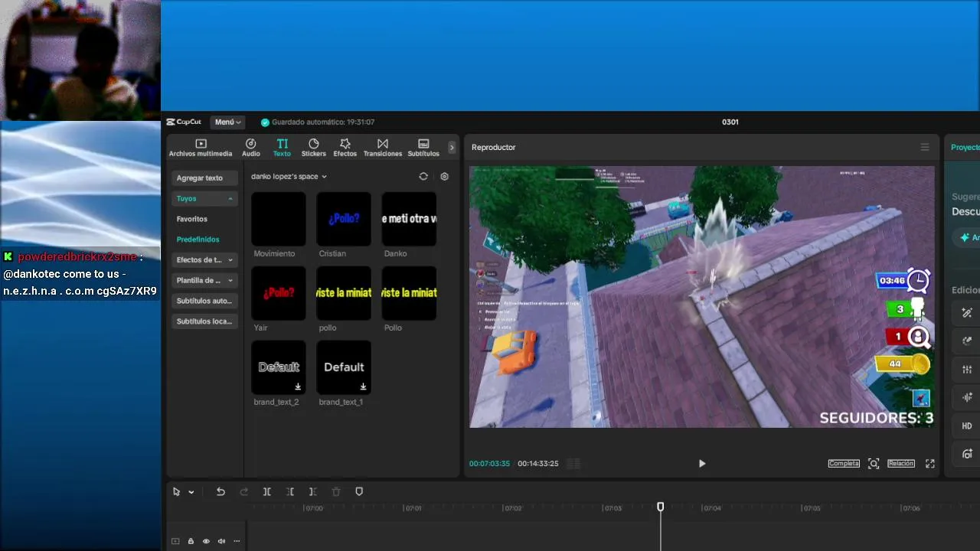Add a marker with the shield icon

pyautogui.click(x=359, y=491)
